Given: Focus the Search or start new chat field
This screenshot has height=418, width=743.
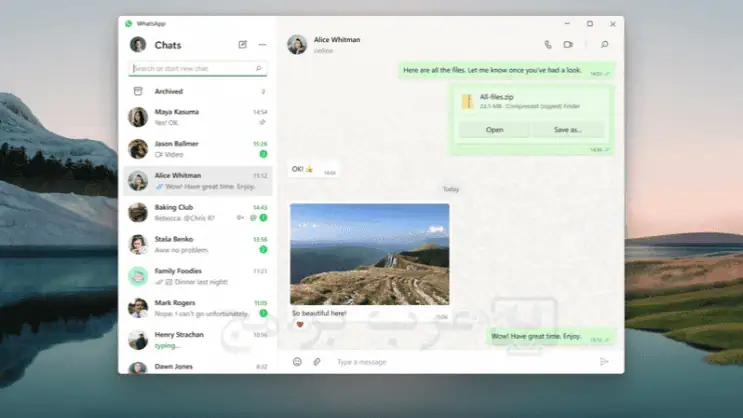Looking at the screenshot, I should click(x=198, y=68).
